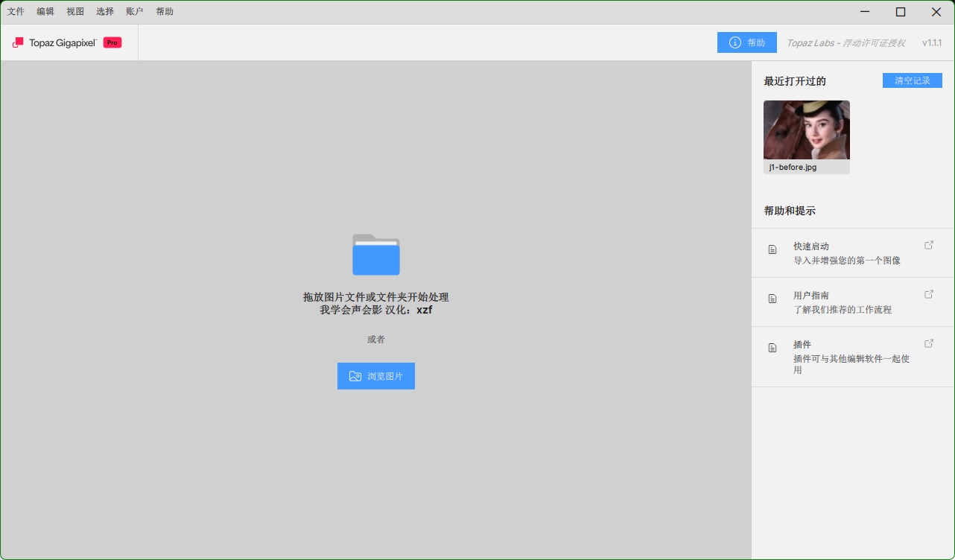The height and width of the screenshot is (560, 955).
Task: Open the external link icon for 用户指南
Action: [x=929, y=294]
